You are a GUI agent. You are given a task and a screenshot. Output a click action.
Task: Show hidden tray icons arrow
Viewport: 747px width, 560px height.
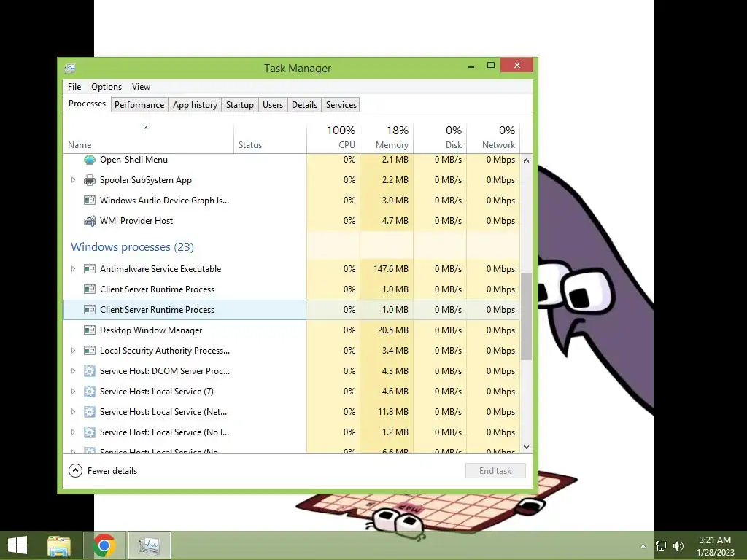(643, 546)
